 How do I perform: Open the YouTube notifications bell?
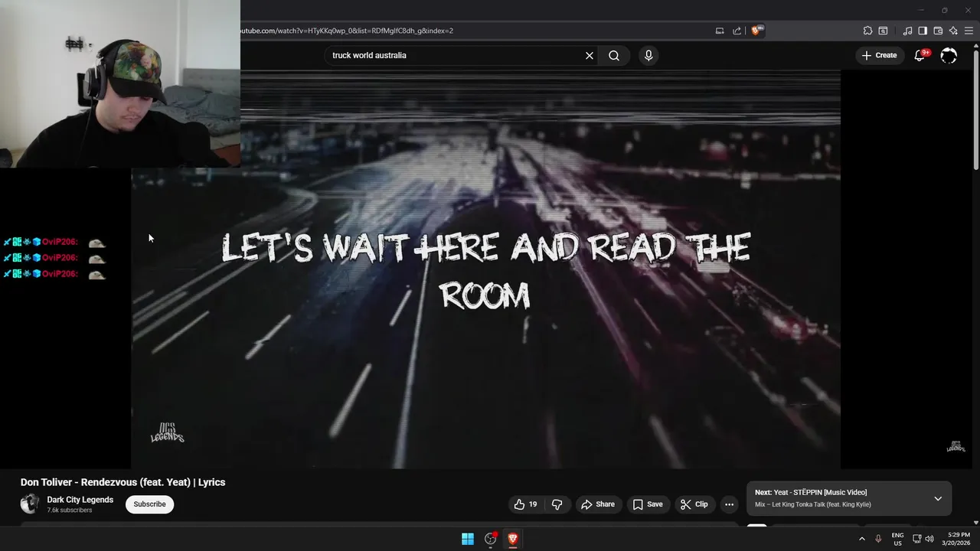pyautogui.click(x=920, y=55)
